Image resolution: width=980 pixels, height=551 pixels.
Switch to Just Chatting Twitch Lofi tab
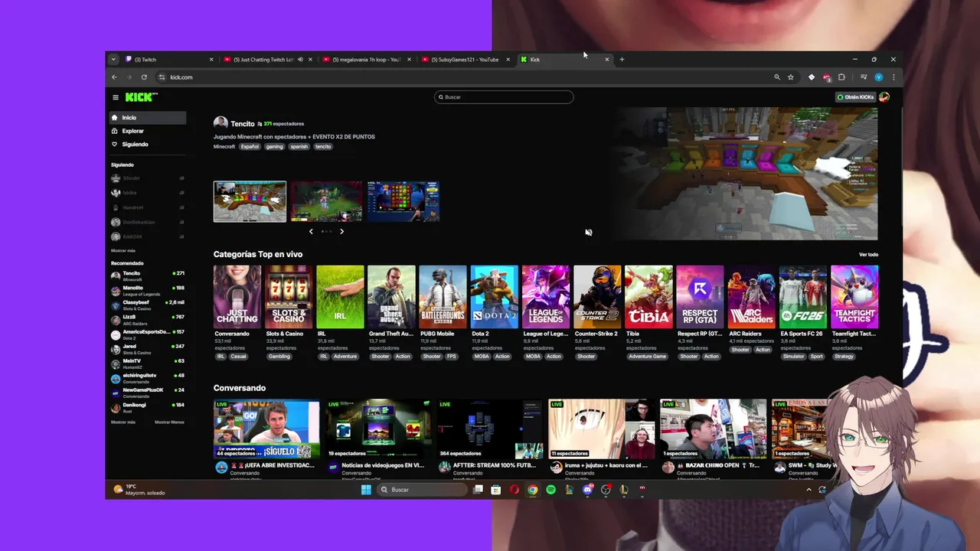point(267,60)
